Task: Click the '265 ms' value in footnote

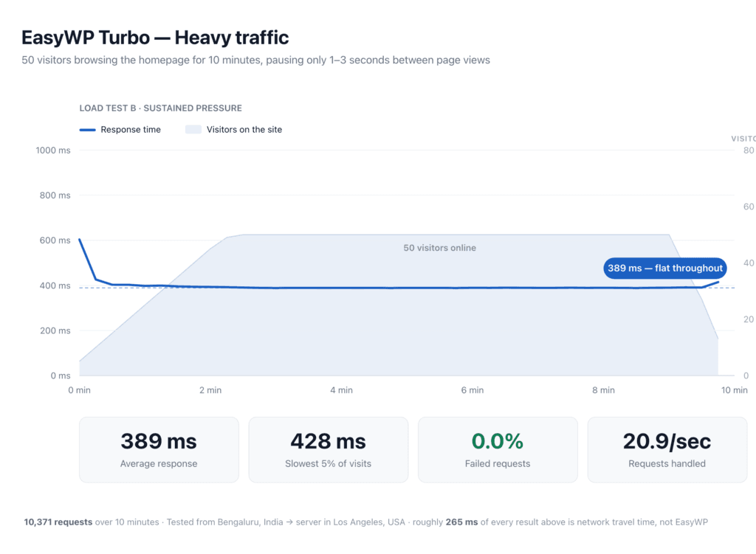Action: coord(462,522)
